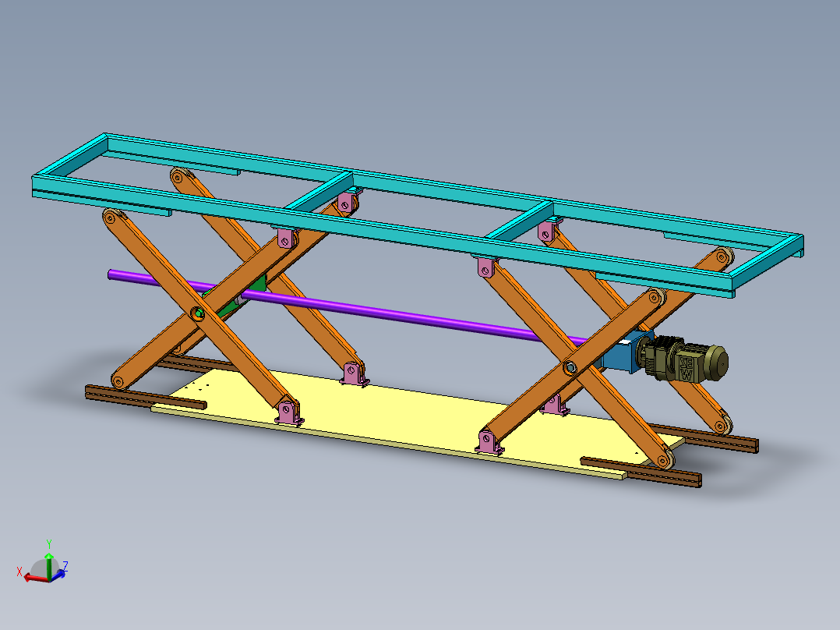This screenshot has width=840, height=630.
Task: Click the "SEW" logo text on the motor
Action: (686, 368)
